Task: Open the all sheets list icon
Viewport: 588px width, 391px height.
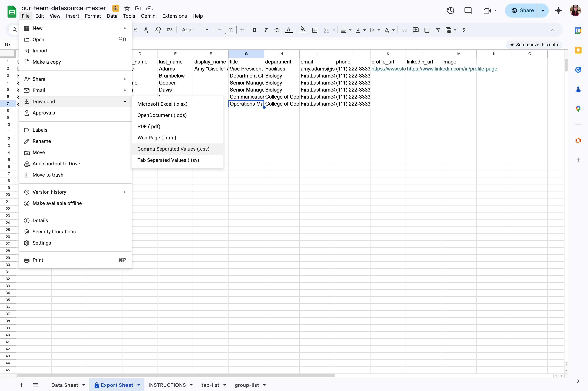Action: coord(36,385)
